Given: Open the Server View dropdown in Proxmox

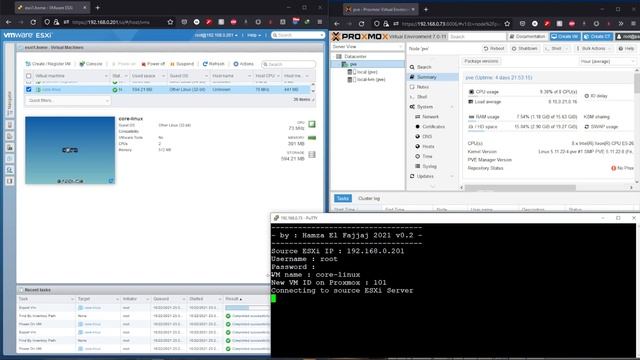Looking at the screenshot, I should [367, 47].
